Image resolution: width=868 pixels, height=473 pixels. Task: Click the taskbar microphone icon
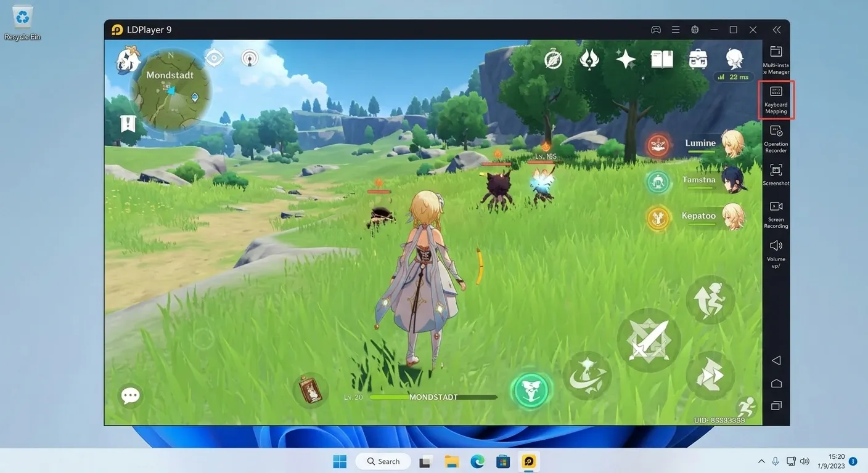[x=776, y=461]
